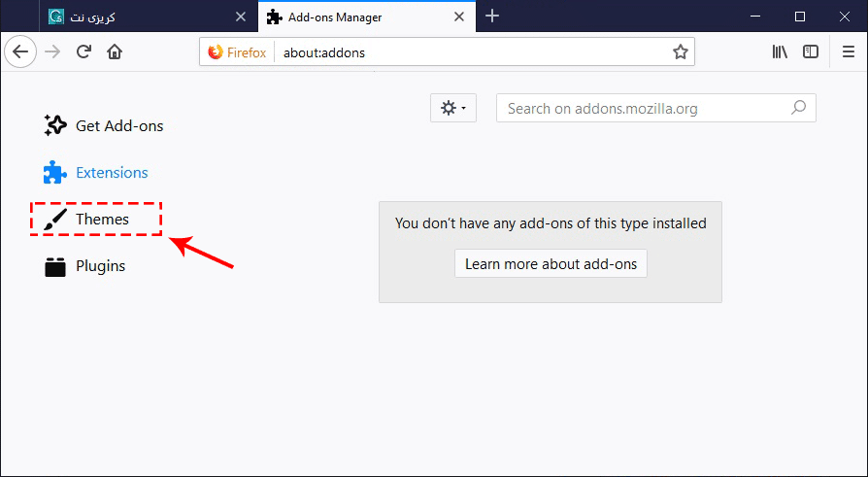Close the Add-ons Manager tab
The image size is (868, 477).
(x=459, y=17)
